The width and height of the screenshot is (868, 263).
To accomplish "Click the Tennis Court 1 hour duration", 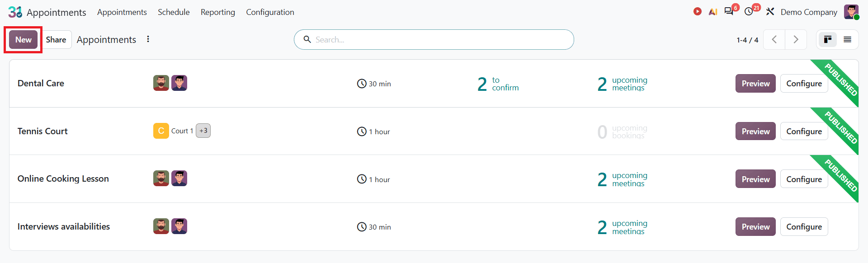I will [373, 131].
